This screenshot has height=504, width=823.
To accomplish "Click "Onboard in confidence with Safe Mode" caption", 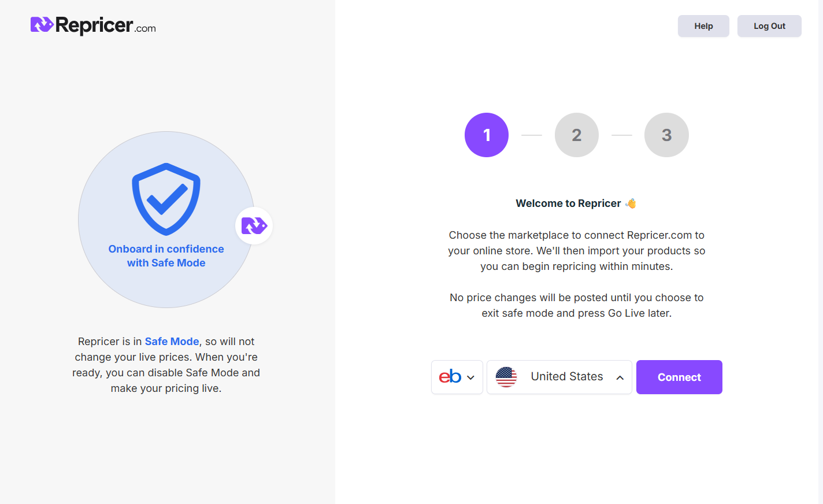I will tap(166, 256).
